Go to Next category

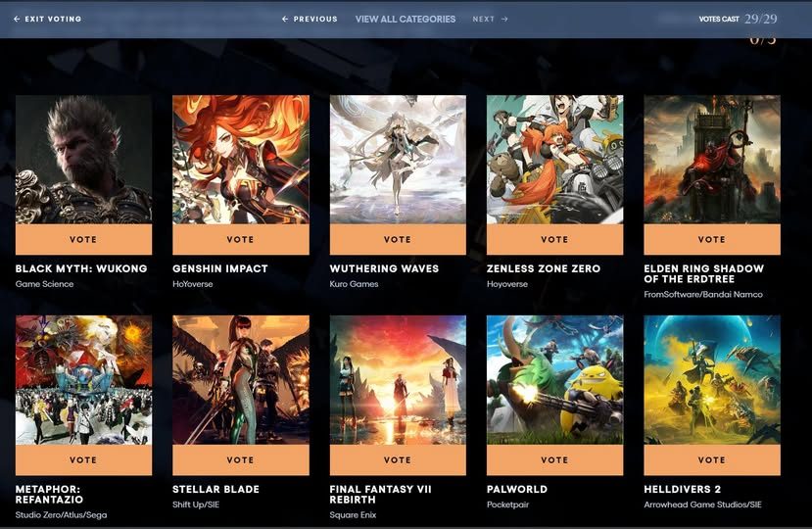click(x=490, y=19)
